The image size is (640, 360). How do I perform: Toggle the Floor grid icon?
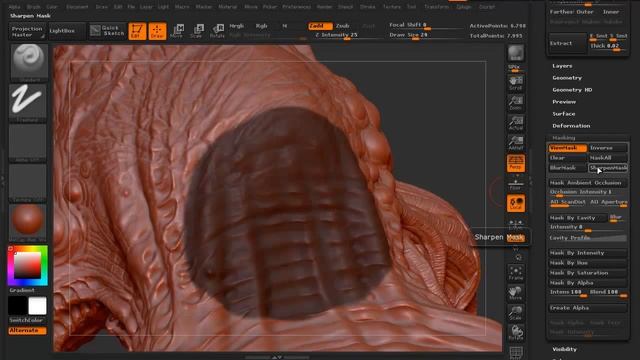click(516, 183)
